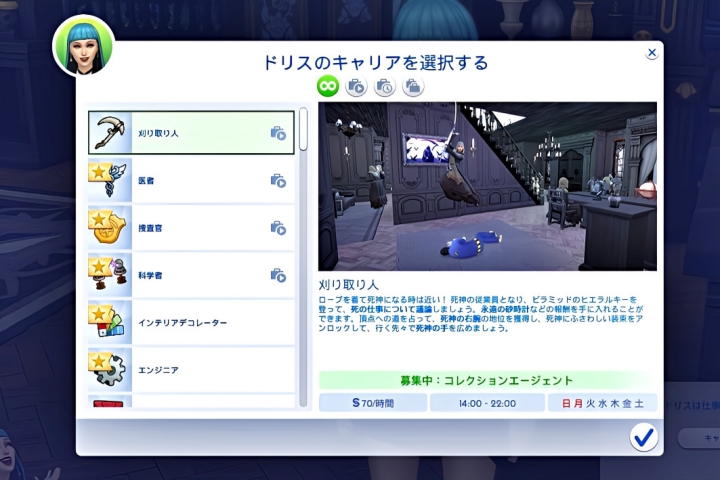Click the career description paragraph

[x=480, y=314]
